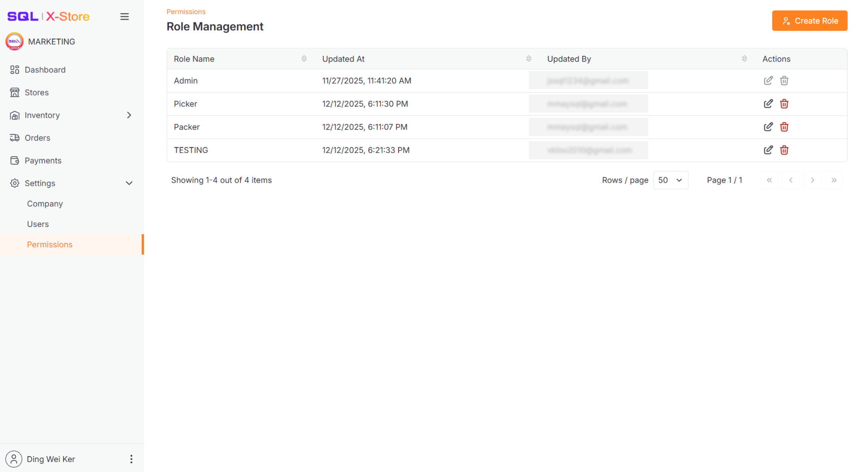Toggle sorting on the Updated At column
868x472 pixels.
click(528, 58)
